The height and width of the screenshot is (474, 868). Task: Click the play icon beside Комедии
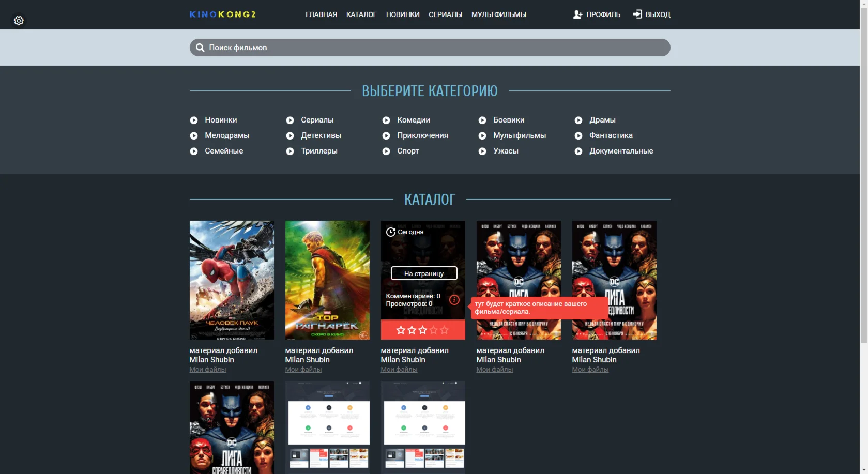(386, 120)
